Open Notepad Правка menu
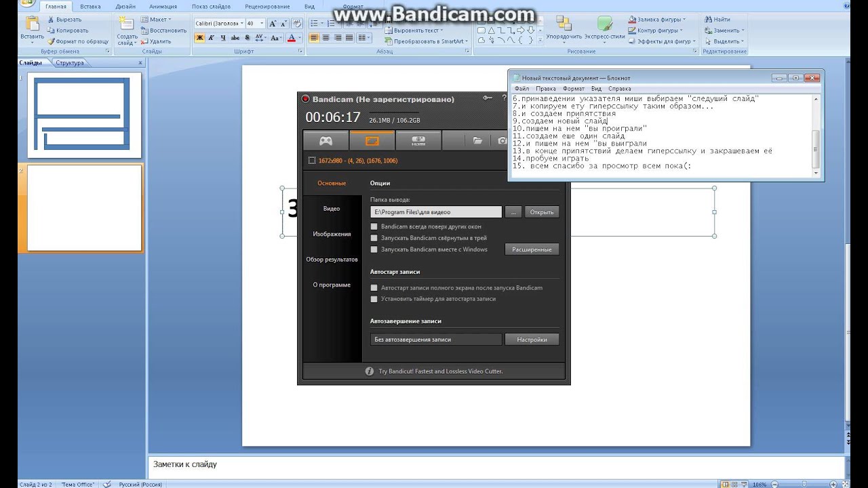The image size is (868, 488). coord(545,89)
